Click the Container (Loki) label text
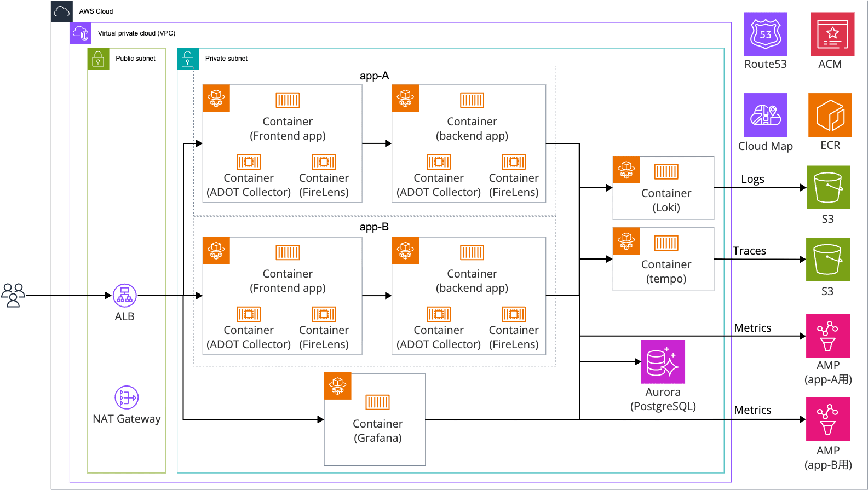 click(x=666, y=200)
